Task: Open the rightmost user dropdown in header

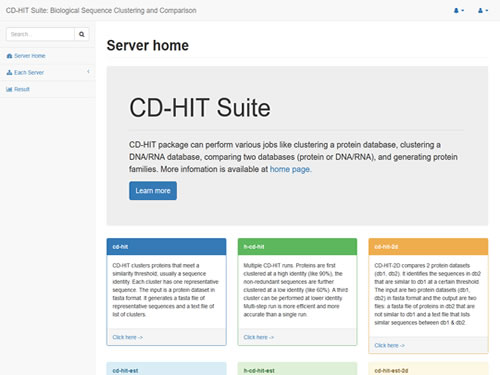Action: pos(483,11)
